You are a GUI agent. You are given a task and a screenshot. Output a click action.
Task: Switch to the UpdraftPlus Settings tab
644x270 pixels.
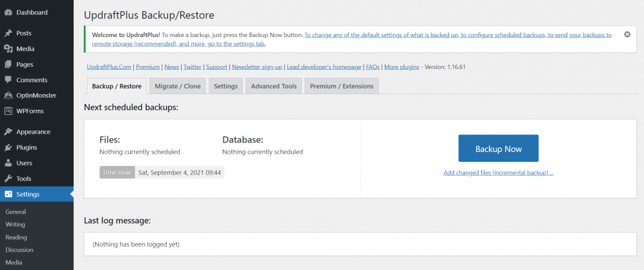(226, 86)
